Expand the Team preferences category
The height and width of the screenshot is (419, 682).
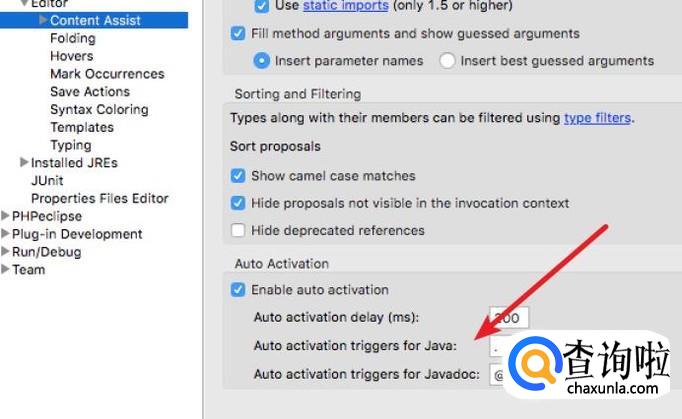tap(6, 269)
